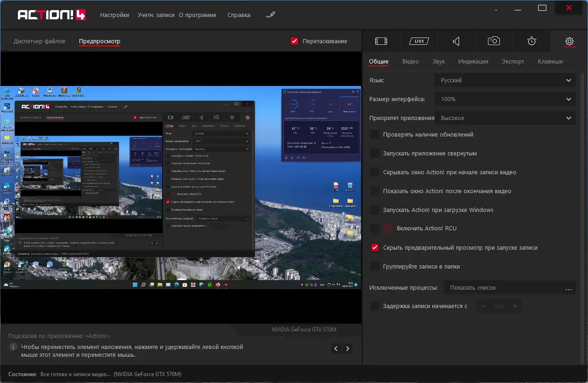The image size is (588, 383).
Task: Open the video recording mode tab icon
Action: click(x=381, y=41)
